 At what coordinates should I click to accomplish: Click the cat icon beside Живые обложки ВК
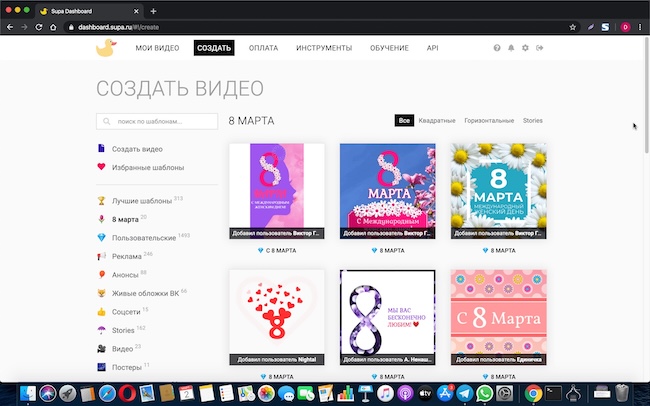101,293
